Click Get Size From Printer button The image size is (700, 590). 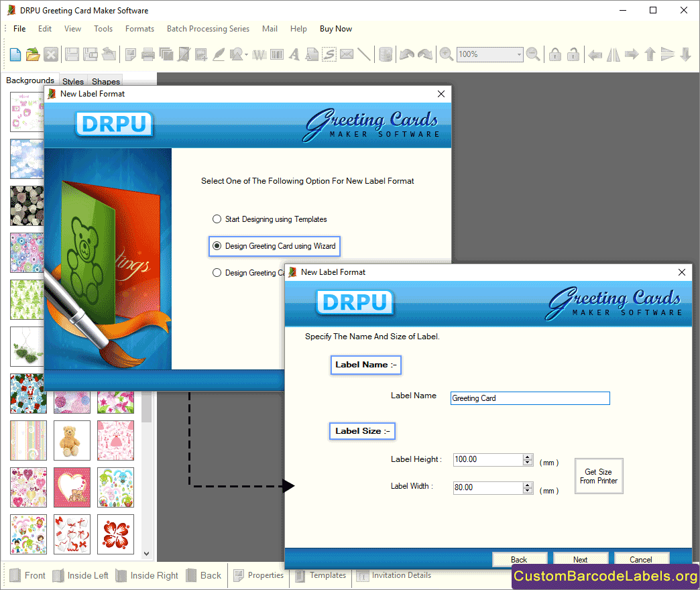tap(599, 476)
